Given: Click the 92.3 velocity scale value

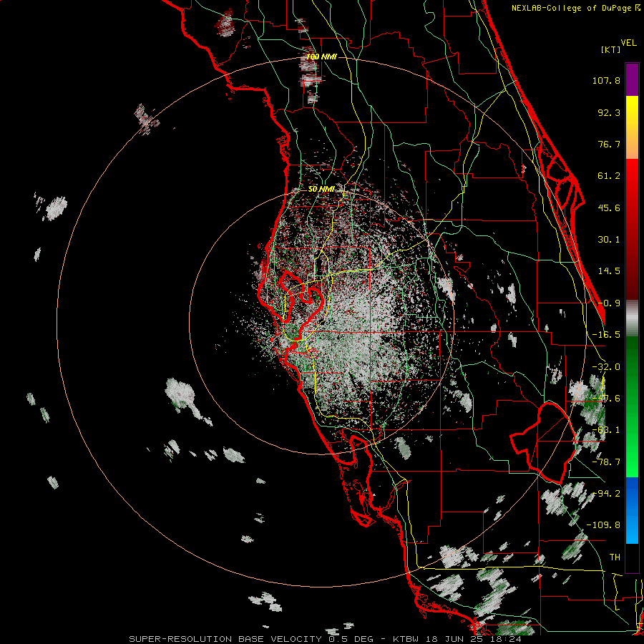Looking at the screenshot, I should click(x=609, y=112).
